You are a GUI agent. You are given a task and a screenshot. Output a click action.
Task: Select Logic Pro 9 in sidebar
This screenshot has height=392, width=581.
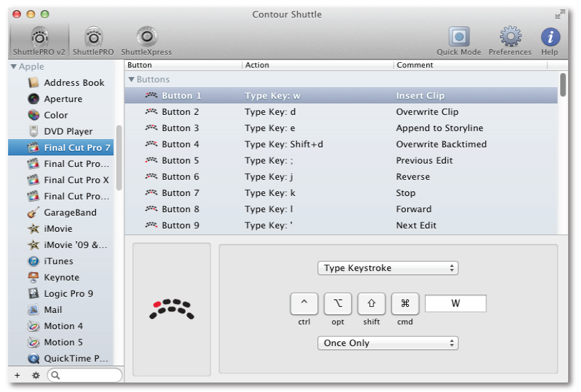coord(61,294)
